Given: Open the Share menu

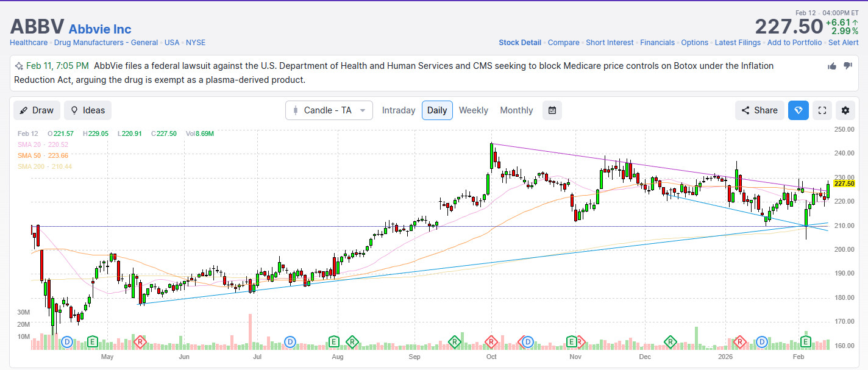Looking at the screenshot, I should (x=759, y=110).
